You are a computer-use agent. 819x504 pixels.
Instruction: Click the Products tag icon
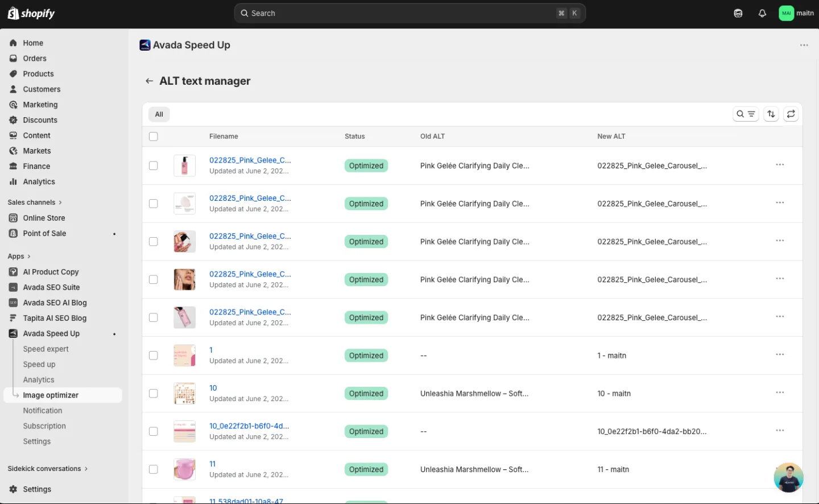pyautogui.click(x=13, y=73)
